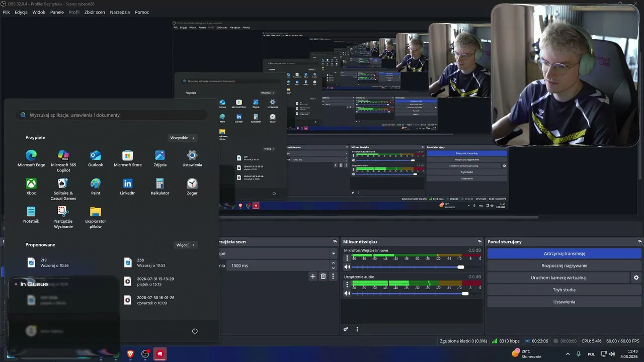Open the Zbiór scen menu
This screenshot has width=644, height=362.
[x=95, y=12]
